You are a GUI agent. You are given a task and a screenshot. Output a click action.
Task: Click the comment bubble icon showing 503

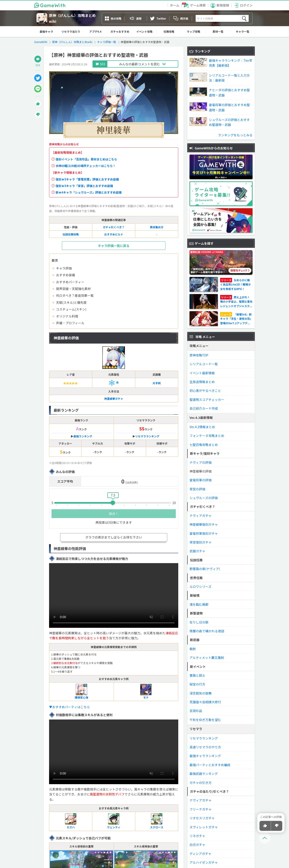38,59
